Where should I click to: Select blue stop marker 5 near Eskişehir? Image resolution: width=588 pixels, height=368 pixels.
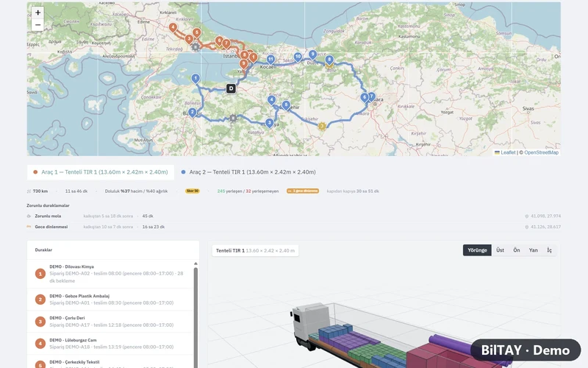286,105
